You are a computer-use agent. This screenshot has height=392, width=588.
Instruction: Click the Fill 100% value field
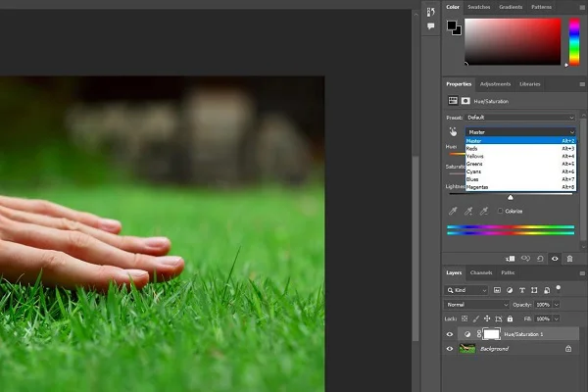click(543, 318)
